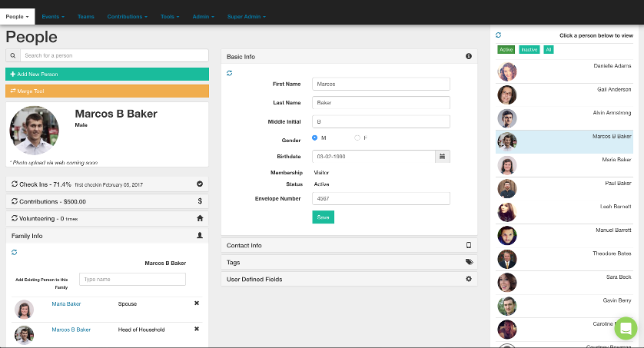Screen dimensions: 644x348
Task: Click Gavin Berry's profile thumbnail
Action: (506, 307)
